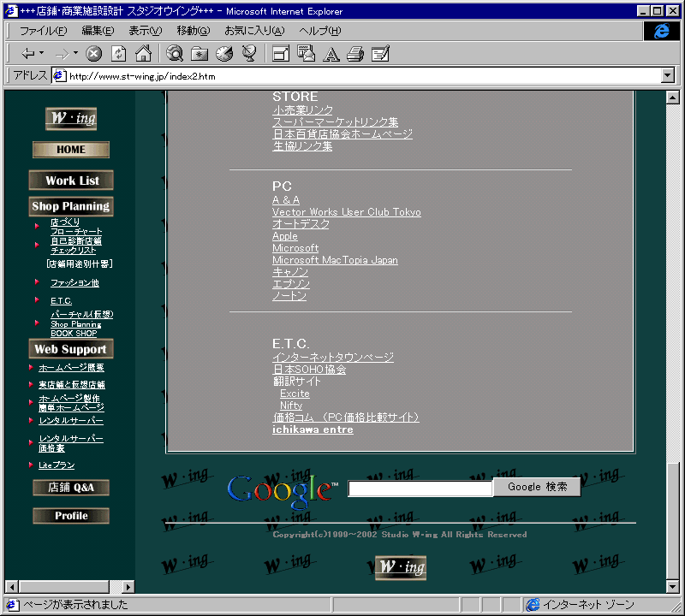Click the Google 検索 button
The width and height of the screenshot is (685, 616).
(x=538, y=487)
